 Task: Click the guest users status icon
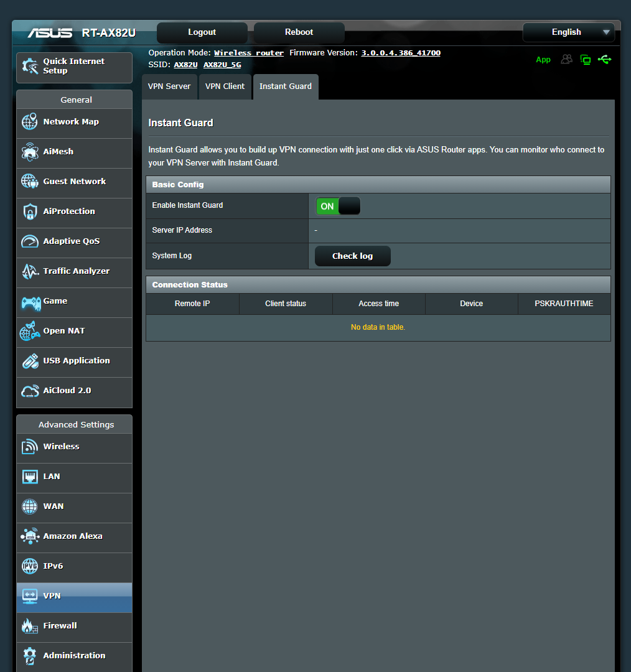point(567,59)
